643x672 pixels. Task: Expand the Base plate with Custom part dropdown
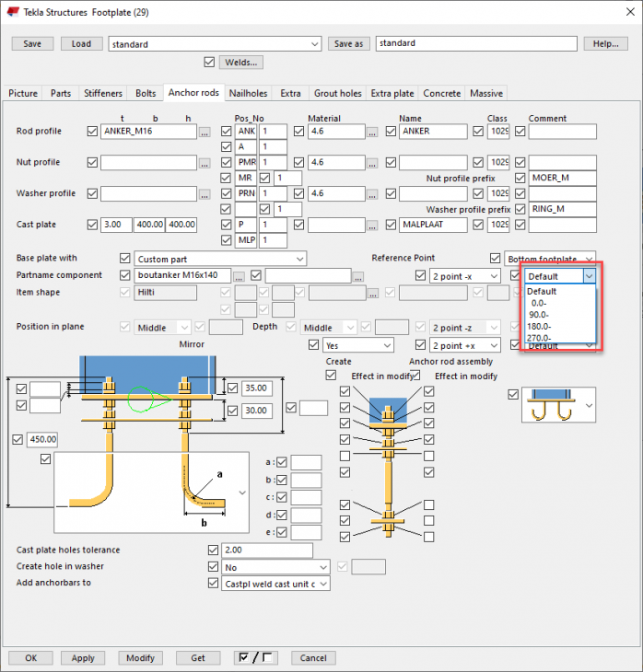(x=220, y=259)
